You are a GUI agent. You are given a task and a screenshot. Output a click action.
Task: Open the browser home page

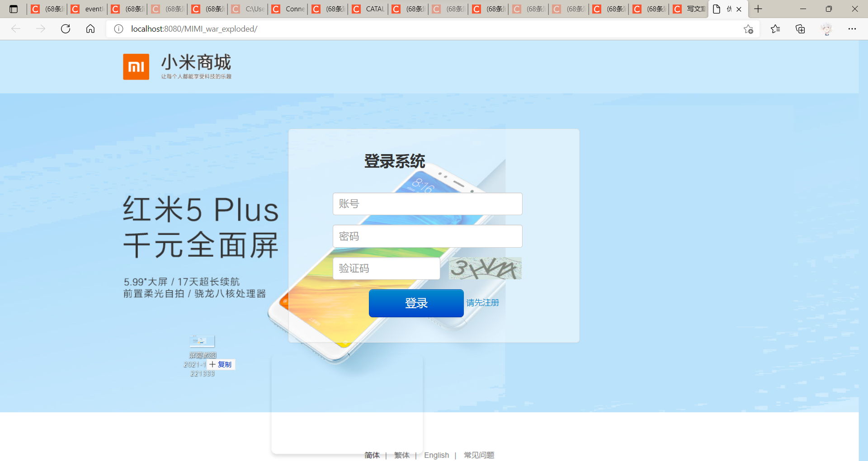coord(90,28)
